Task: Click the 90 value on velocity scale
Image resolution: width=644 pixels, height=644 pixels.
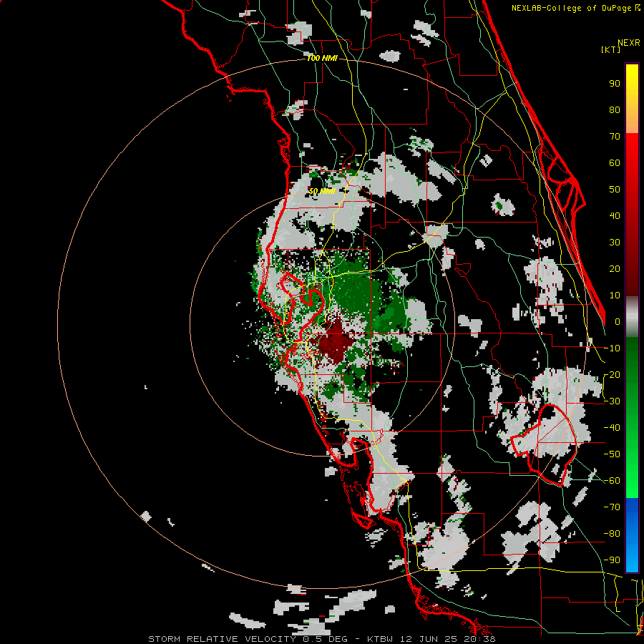Action: [x=615, y=84]
